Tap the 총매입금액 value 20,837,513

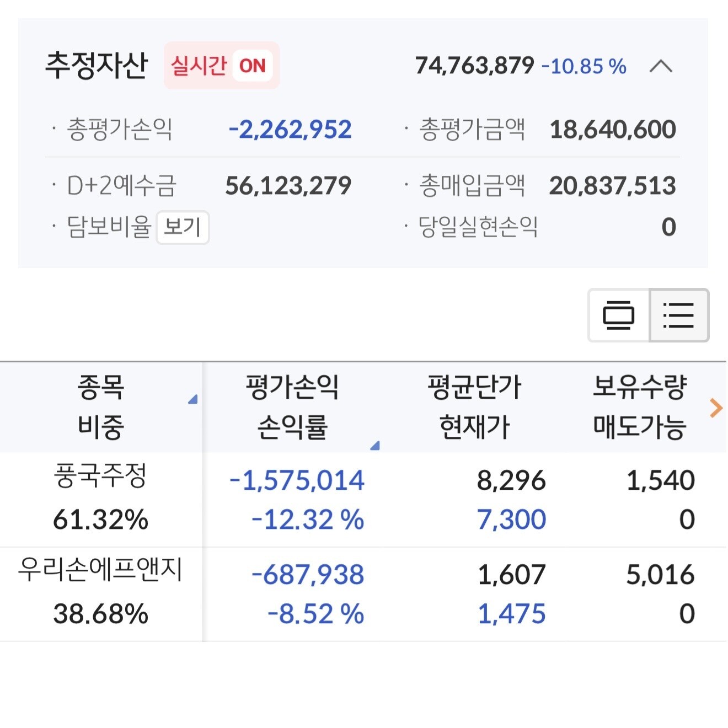click(x=612, y=186)
